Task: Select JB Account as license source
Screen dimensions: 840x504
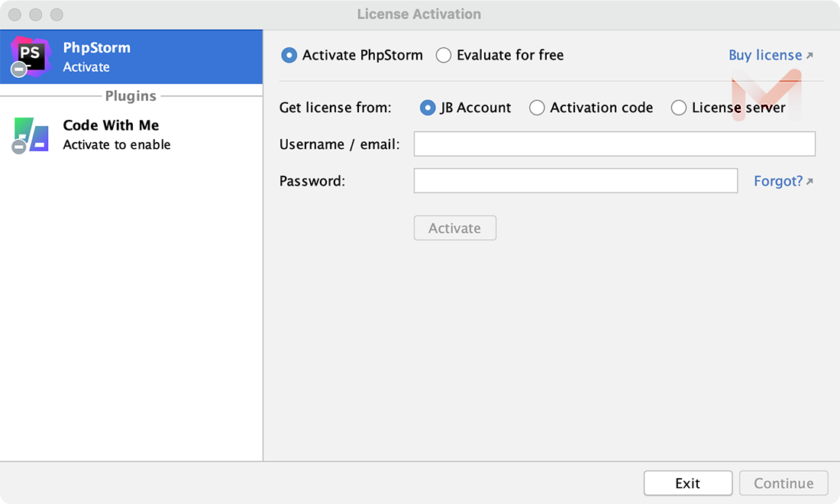Action: click(428, 108)
